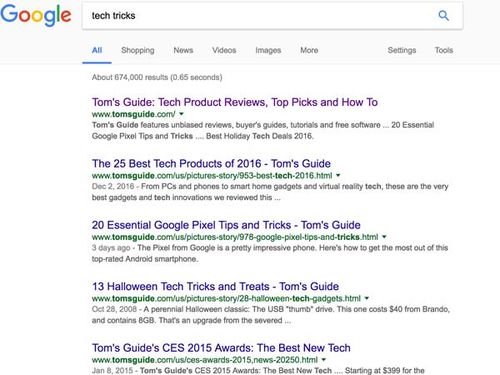The height and width of the screenshot is (375, 500).
Task: Open arrow menu beside 953-best-tech-2016.html URL
Action: [x=338, y=175]
